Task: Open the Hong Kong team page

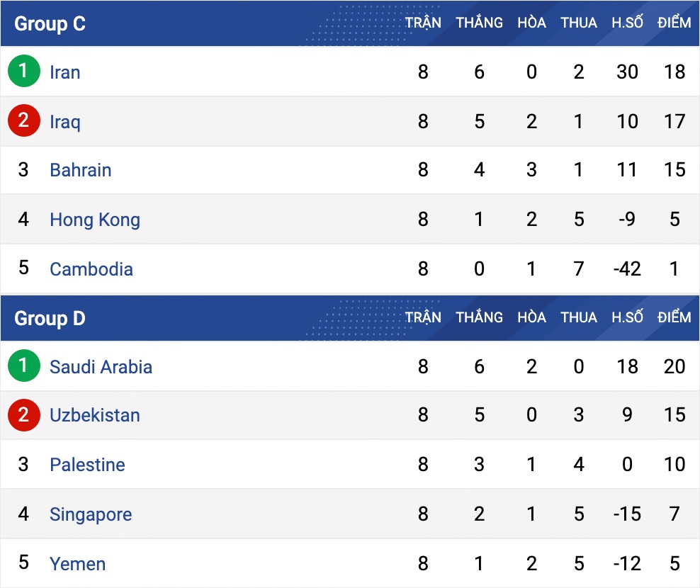Action: [95, 220]
